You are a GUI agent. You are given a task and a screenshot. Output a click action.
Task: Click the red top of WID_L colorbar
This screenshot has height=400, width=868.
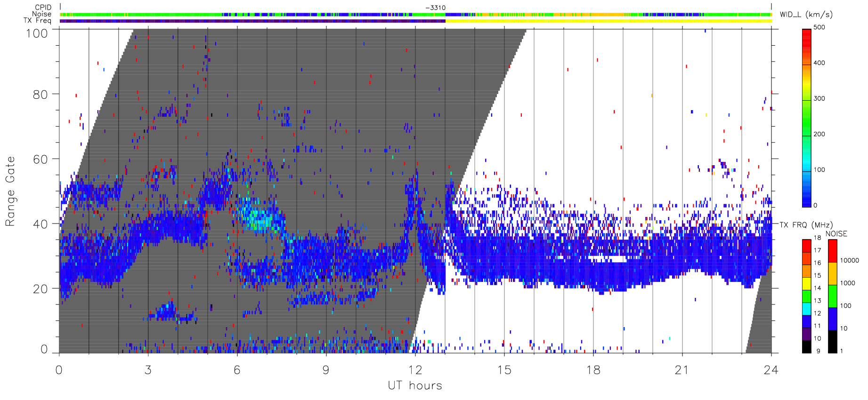807,38
